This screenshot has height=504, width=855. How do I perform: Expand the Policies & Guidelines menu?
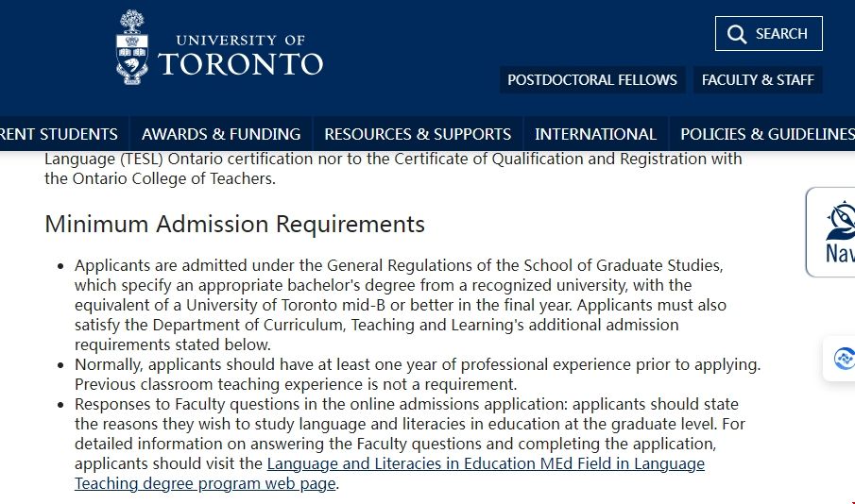pos(765,134)
